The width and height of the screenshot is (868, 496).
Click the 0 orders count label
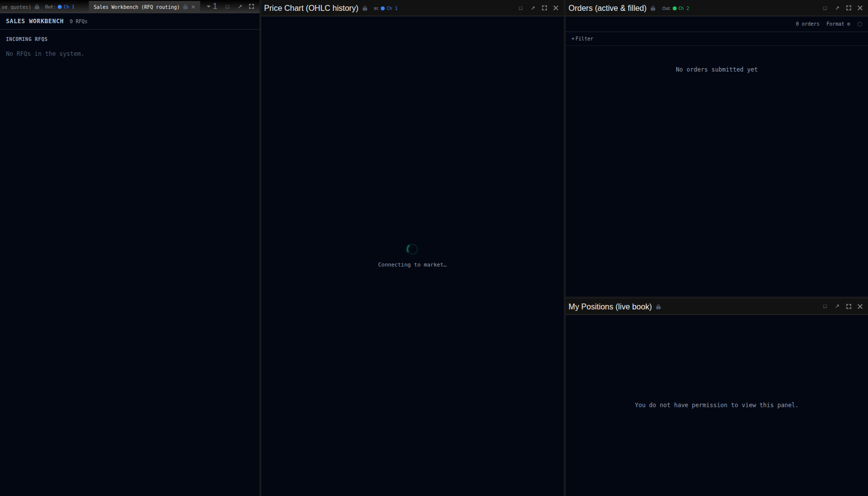coord(807,24)
